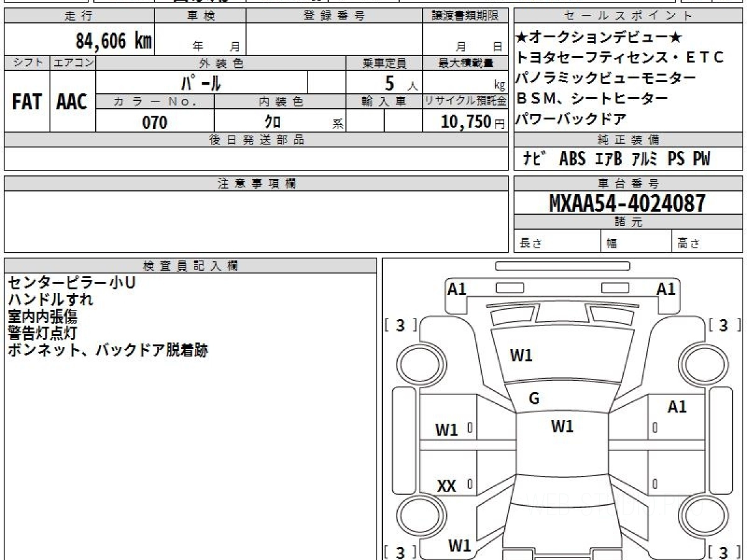The height and width of the screenshot is (560, 747).
Task: Click the センターピラー小U inspector note
Action: click(x=71, y=282)
